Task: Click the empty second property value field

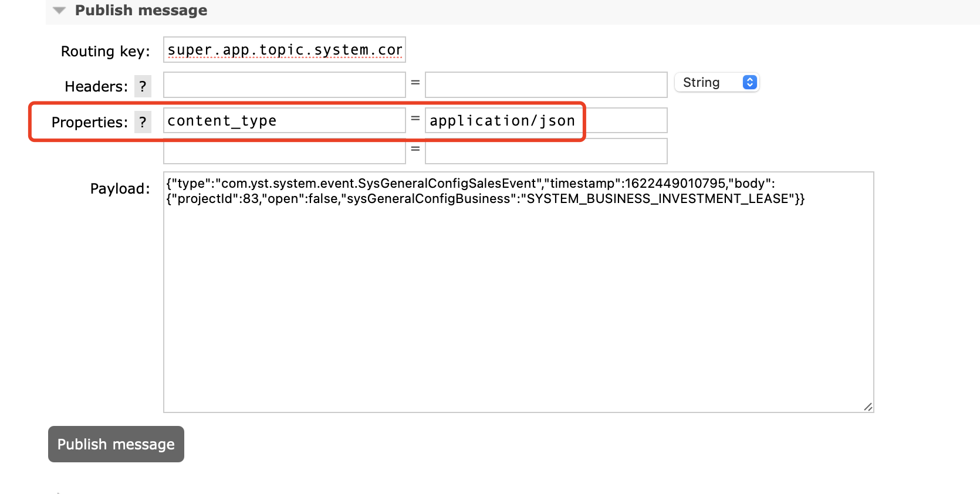Action: coord(546,151)
